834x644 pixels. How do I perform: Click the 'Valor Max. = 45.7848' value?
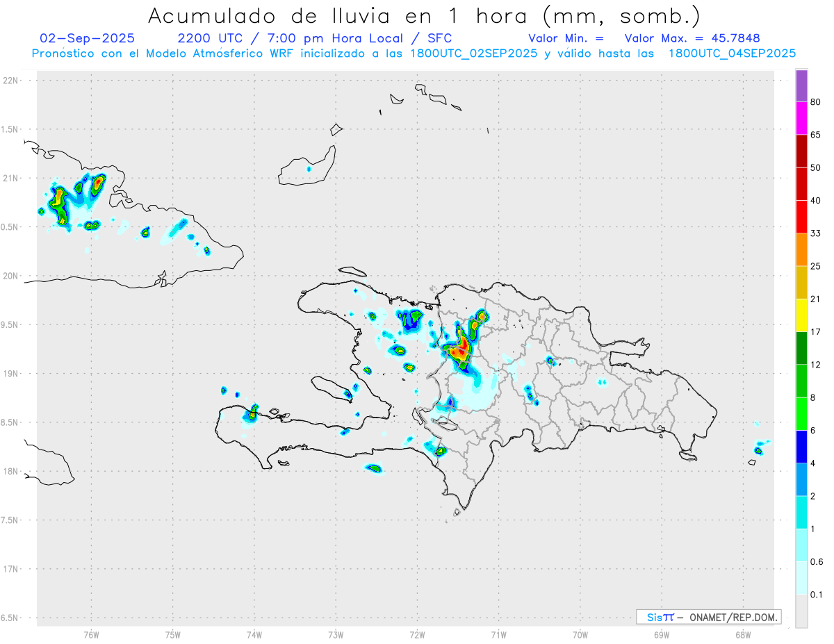click(692, 38)
